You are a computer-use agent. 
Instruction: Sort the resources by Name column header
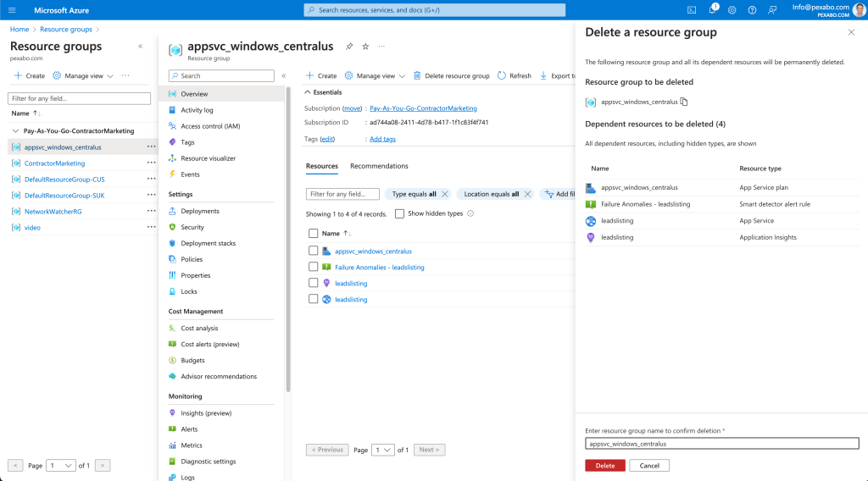coord(336,234)
